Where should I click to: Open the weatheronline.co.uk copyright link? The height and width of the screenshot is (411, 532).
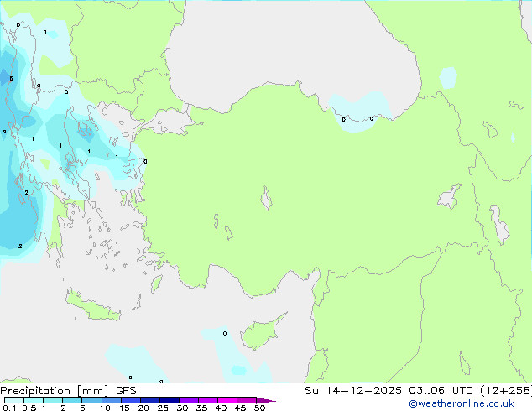click(462, 403)
